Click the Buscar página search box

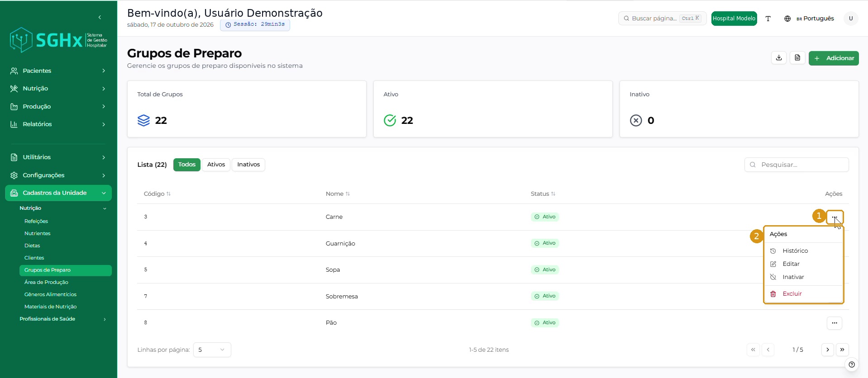662,19
